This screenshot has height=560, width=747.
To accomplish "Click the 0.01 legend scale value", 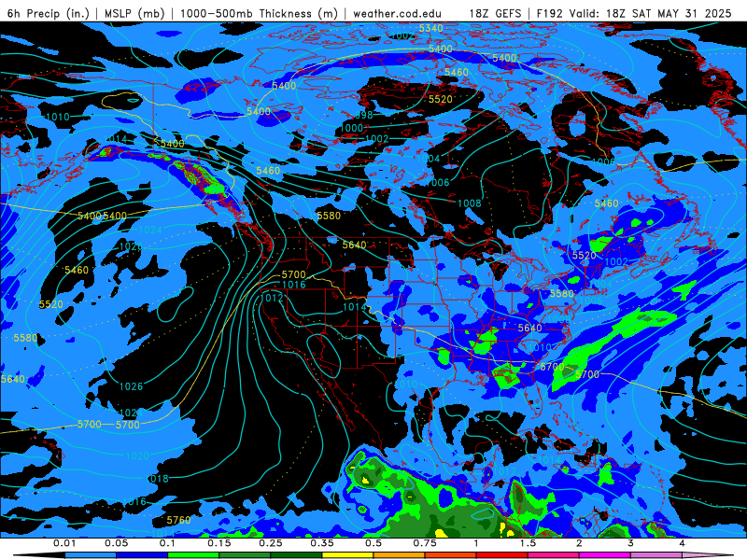I will 64,543.
